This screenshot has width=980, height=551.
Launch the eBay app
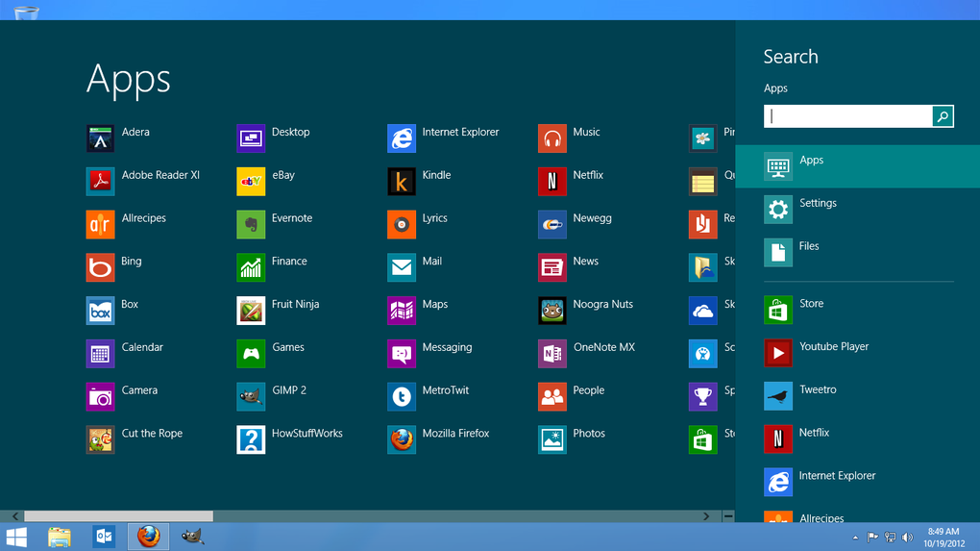pos(251,182)
